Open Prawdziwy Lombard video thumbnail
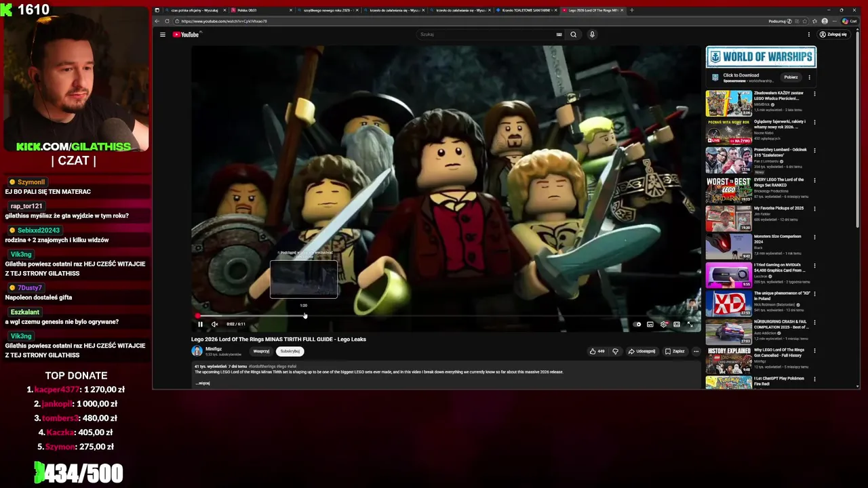This screenshot has width=868, height=488. coord(729,161)
